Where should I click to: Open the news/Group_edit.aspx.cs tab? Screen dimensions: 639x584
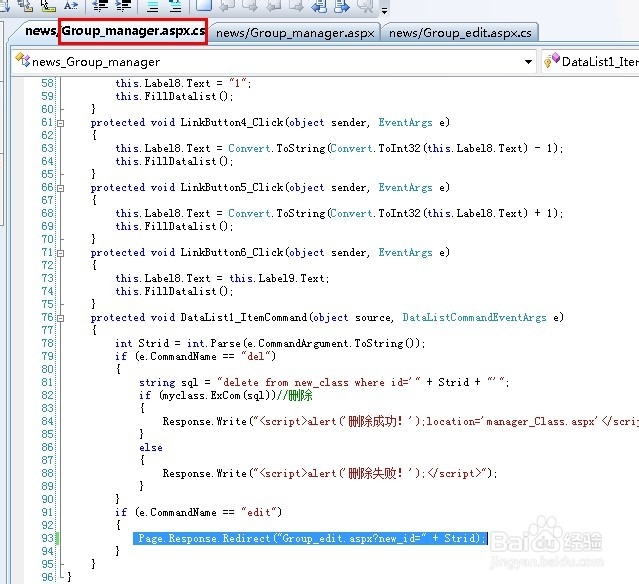[x=460, y=33]
